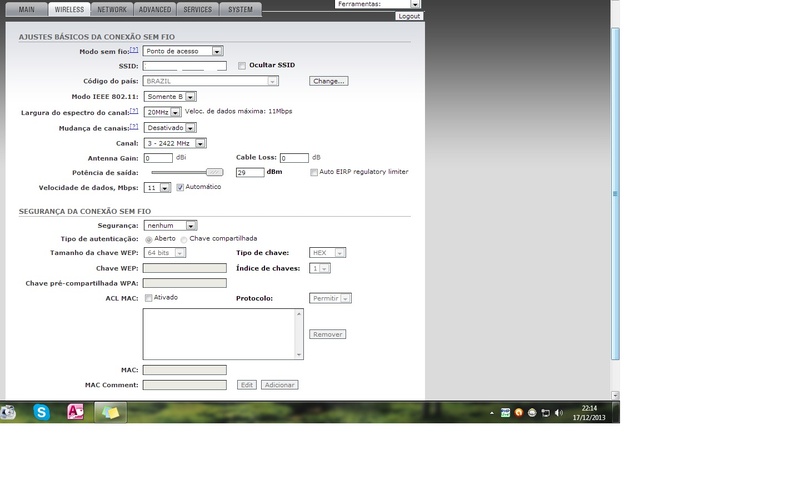Switch to the SERVICES tab

coord(197,10)
